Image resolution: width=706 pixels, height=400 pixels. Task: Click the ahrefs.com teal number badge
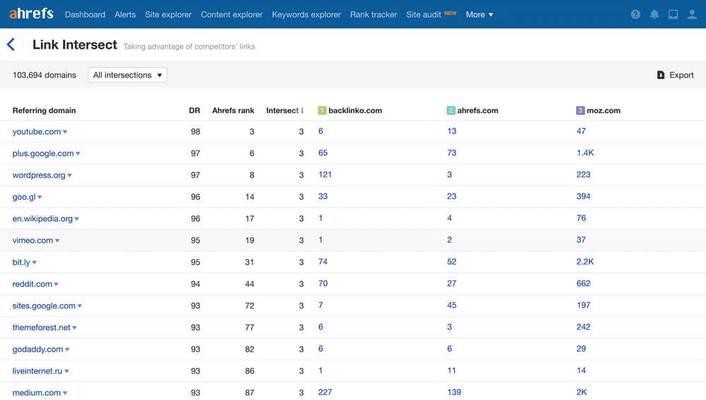451,110
